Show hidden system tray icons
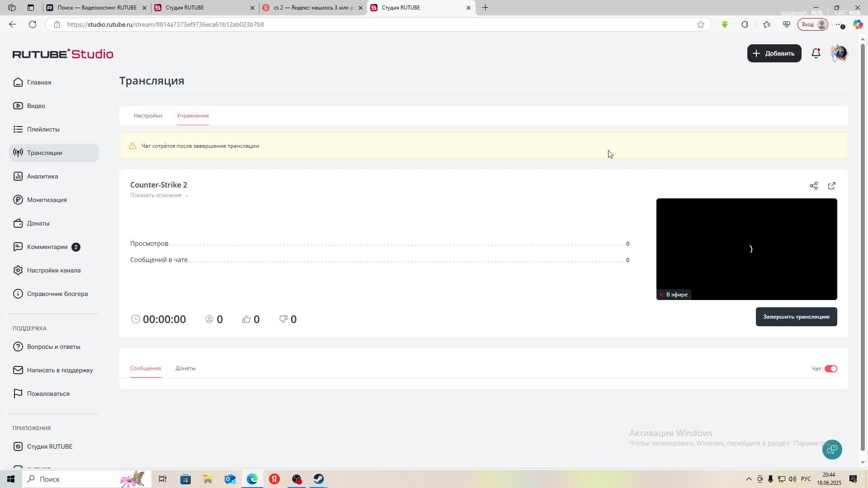This screenshot has width=868, height=488. click(x=749, y=479)
